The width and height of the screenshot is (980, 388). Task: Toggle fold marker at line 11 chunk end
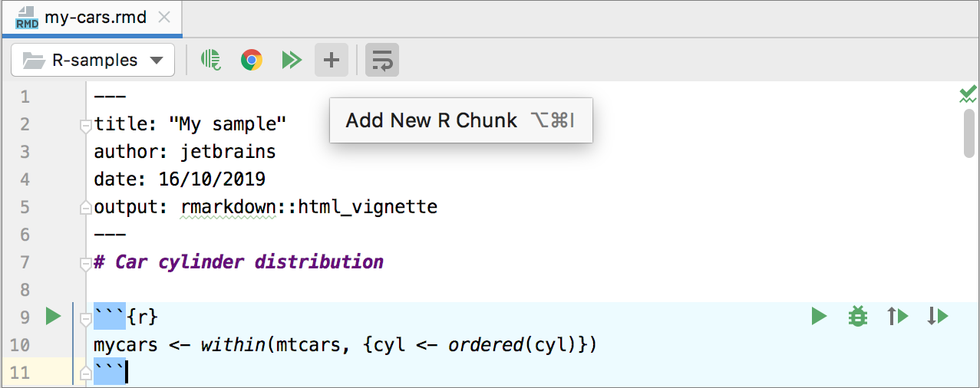86,373
